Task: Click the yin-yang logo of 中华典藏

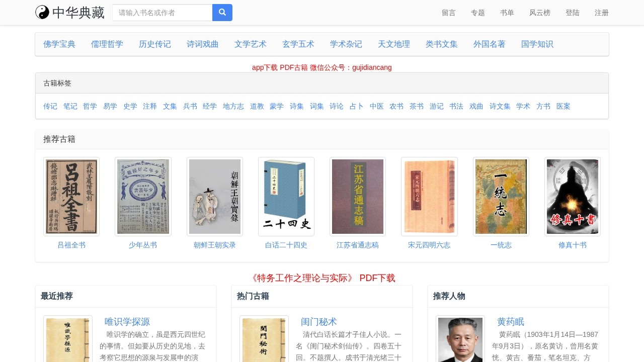Action: [x=41, y=13]
